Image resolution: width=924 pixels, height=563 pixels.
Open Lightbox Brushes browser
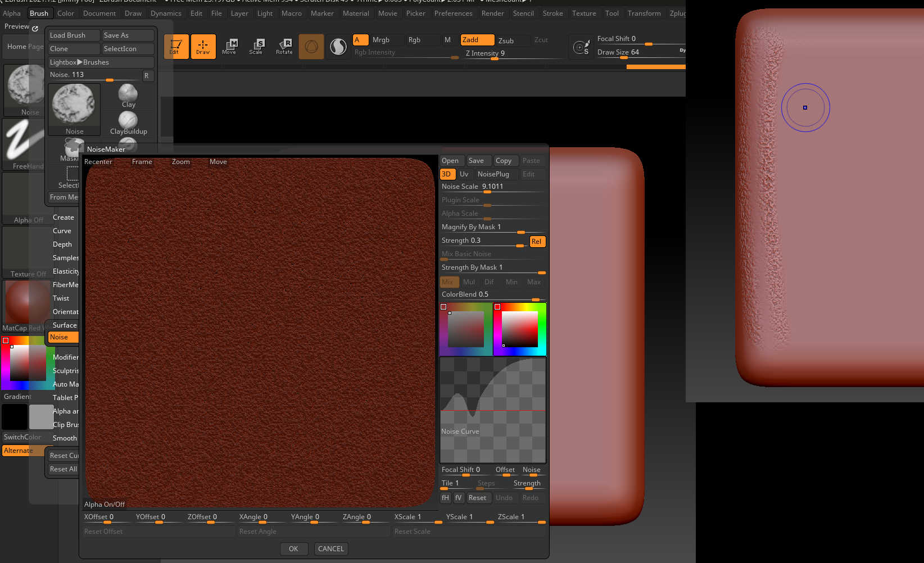tap(101, 62)
